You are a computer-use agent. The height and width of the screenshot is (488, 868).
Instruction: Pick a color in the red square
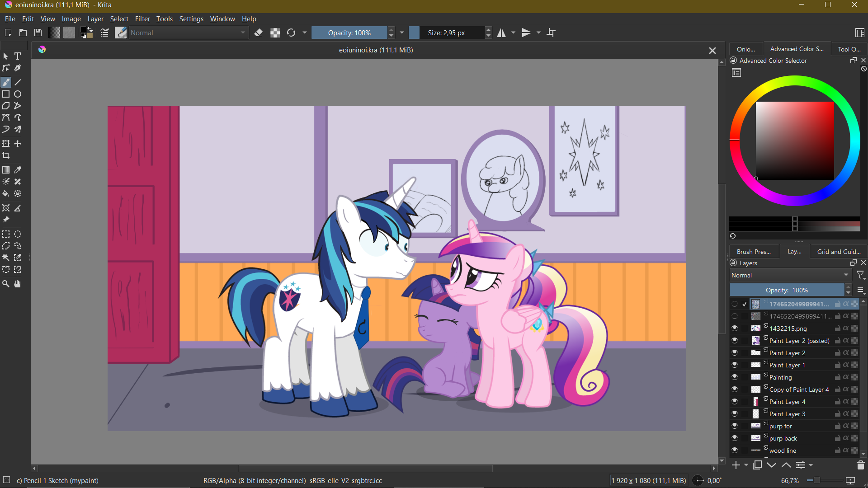795,141
